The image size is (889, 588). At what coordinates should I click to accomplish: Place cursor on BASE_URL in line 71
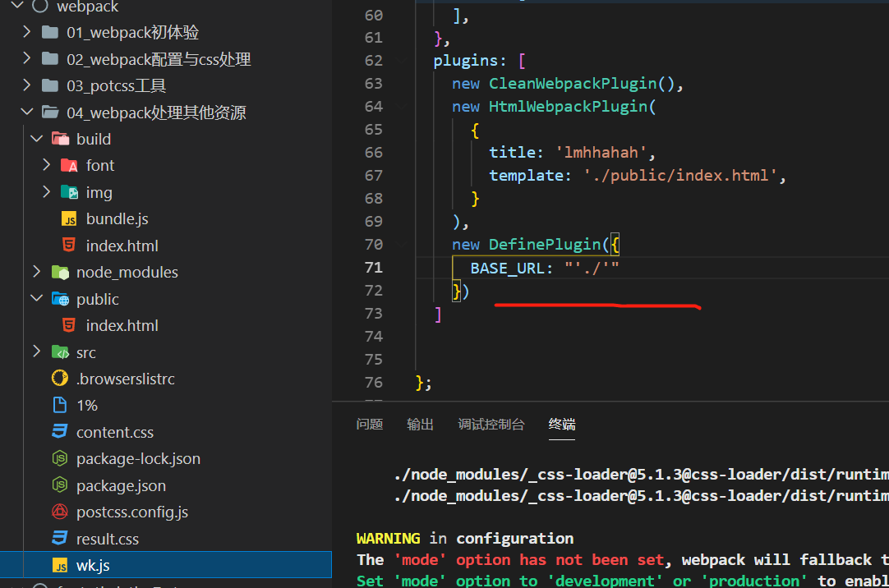(x=507, y=268)
